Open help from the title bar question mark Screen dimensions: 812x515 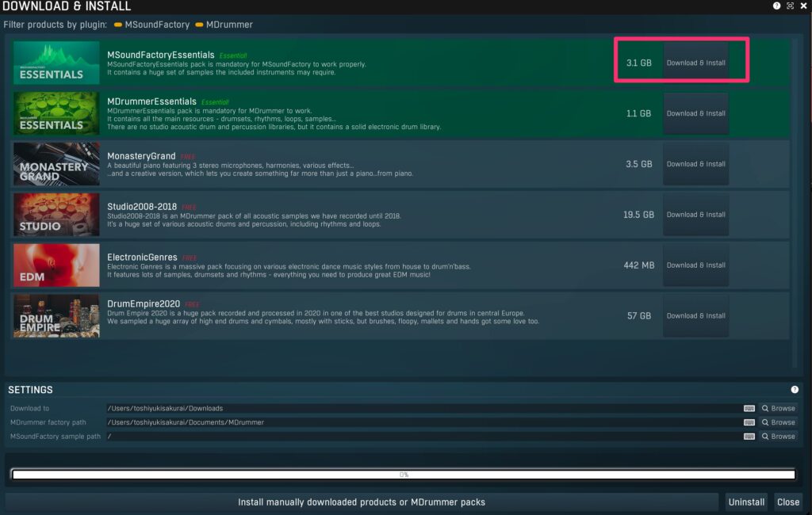(x=776, y=6)
